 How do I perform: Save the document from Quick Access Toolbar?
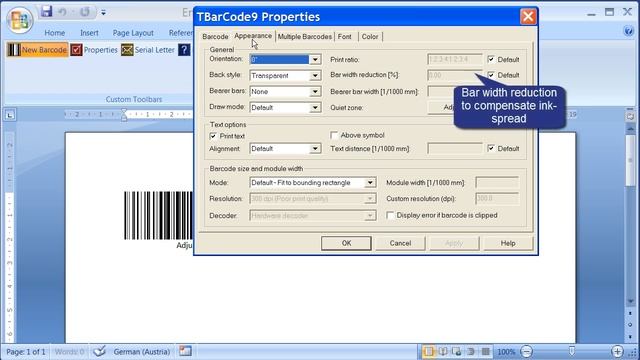point(47,11)
